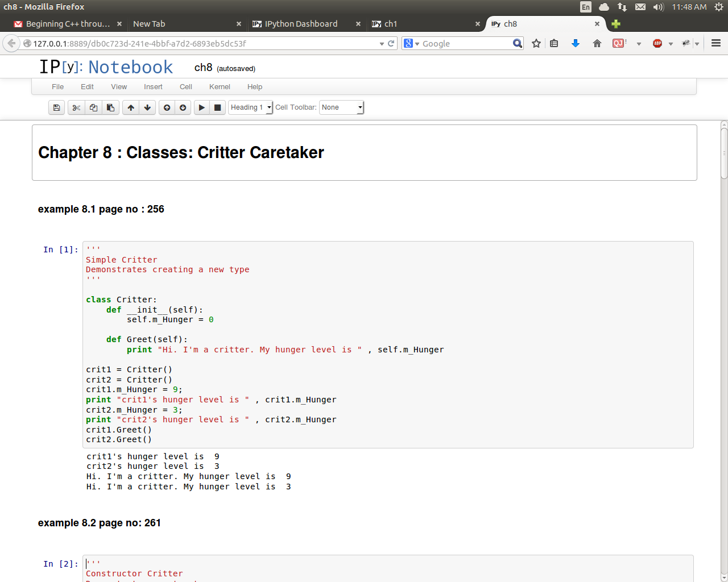Go to the Firefox home page
This screenshot has height=582, width=728.
pos(597,43)
